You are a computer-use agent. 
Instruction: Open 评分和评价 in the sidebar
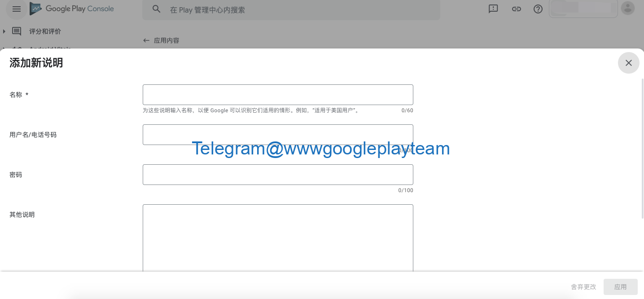pos(45,31)
